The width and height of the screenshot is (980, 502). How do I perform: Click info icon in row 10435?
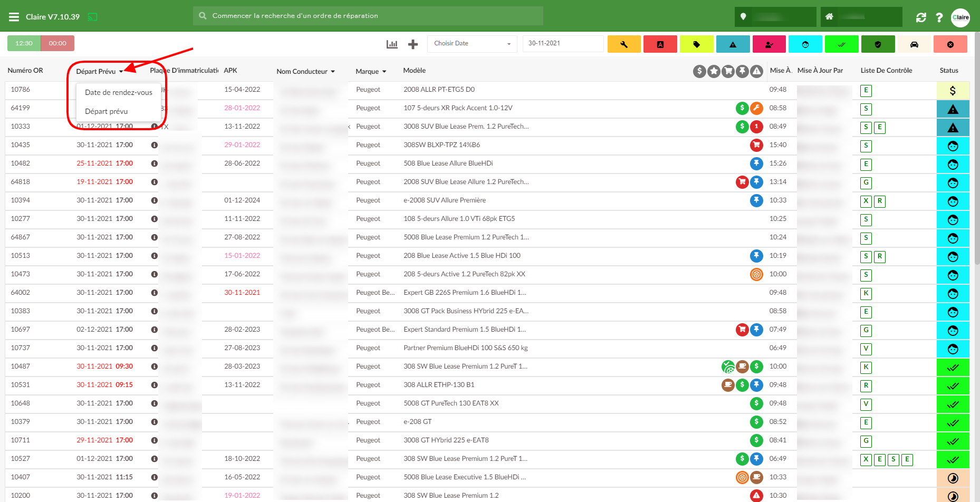click(x=154, y=145)
